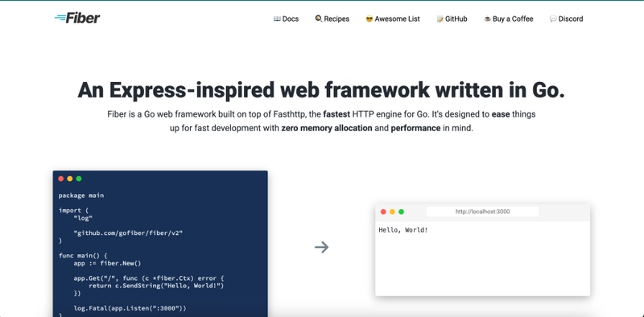
Task: Click the book icon beside Docs
Action: 277,19
